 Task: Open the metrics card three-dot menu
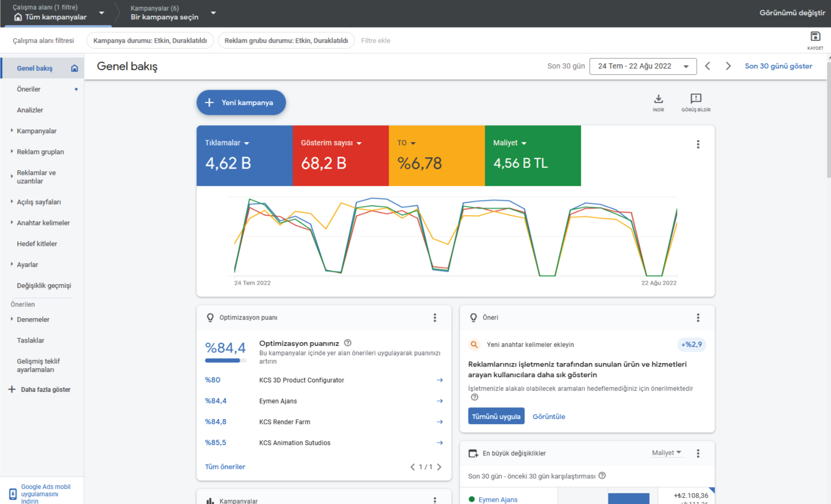coord(698,144)
